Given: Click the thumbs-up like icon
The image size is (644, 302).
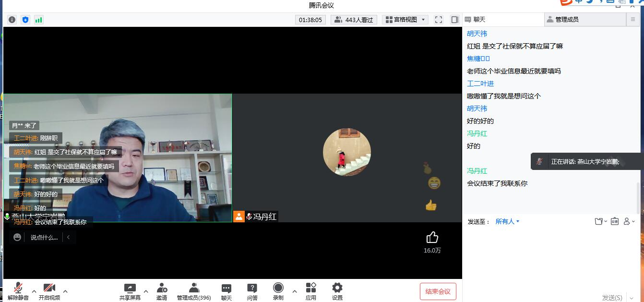Looking at the screenshot, I should [432, 238].
